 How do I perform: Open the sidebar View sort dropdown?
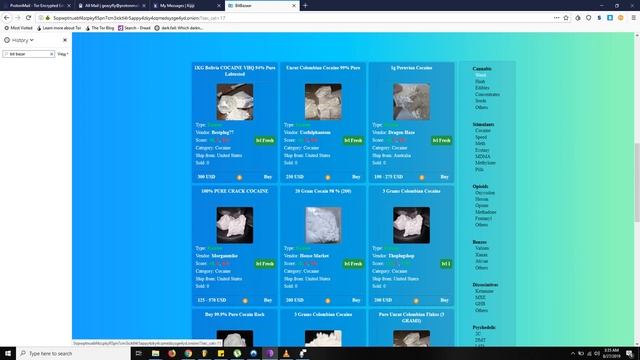[62, 54]
